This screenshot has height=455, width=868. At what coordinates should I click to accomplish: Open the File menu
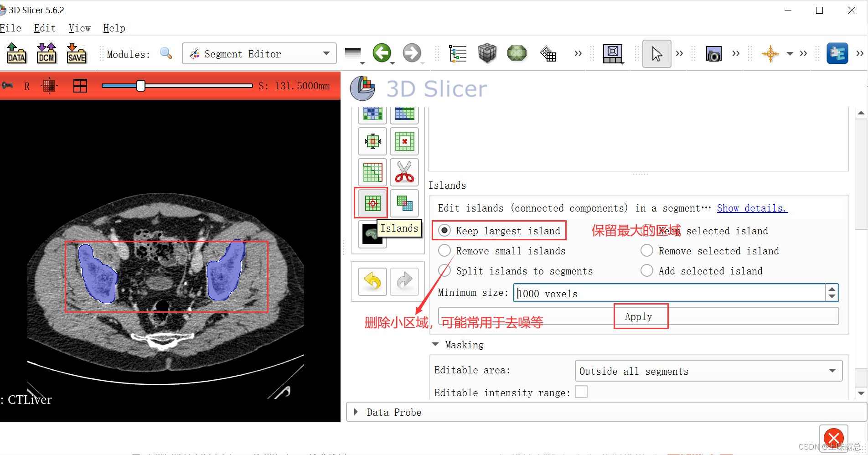[10, 28]
